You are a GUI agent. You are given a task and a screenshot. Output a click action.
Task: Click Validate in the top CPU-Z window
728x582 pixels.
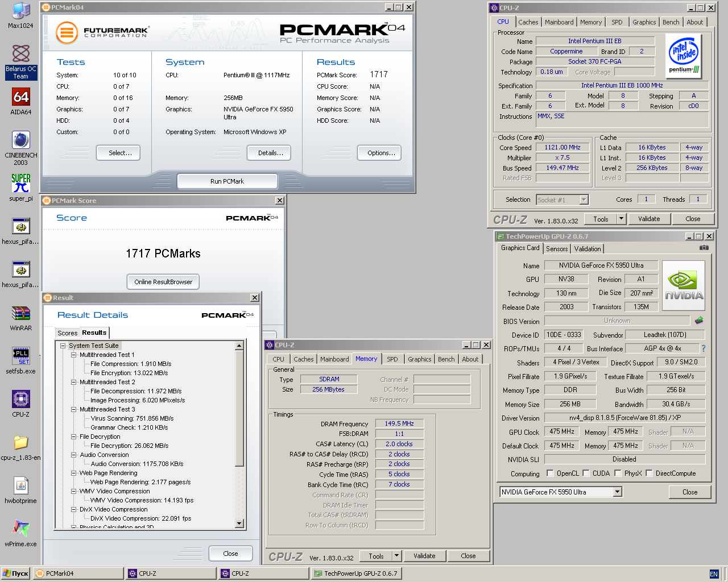[649, 219]
